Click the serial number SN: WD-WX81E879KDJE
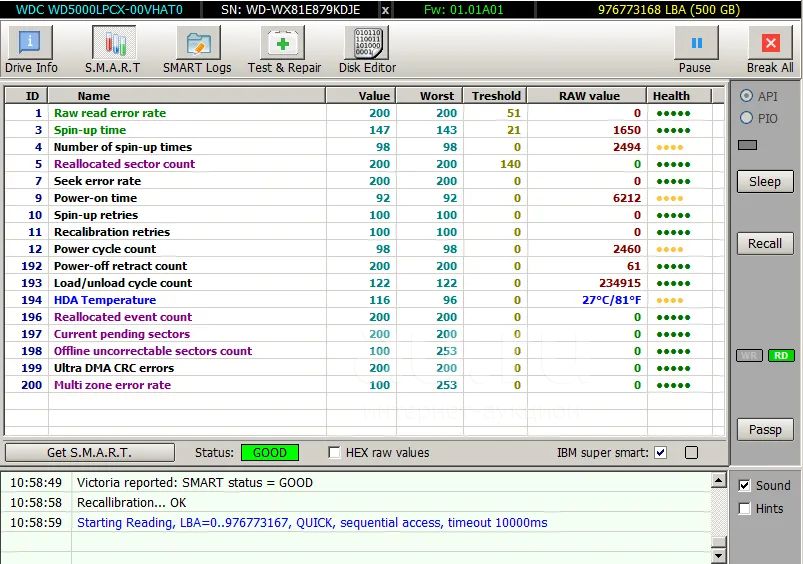803x564 pixels. (x=290, y=10)
